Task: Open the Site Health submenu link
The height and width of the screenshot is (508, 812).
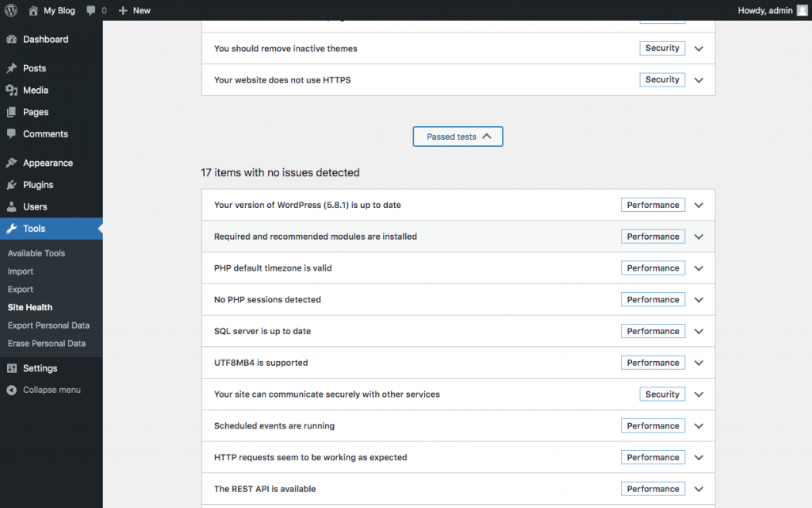Action: (x=30, y=307)
